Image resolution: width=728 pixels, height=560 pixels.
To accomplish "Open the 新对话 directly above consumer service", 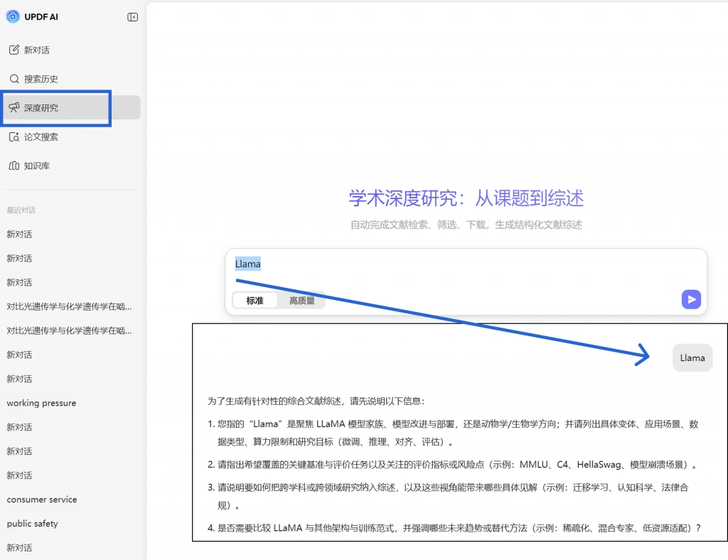I will [19, 475].
